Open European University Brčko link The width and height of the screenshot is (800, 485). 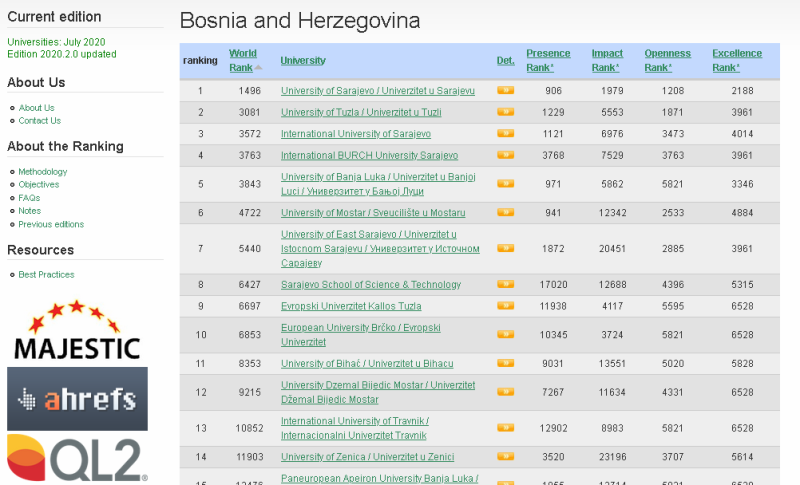pos(361,335)
